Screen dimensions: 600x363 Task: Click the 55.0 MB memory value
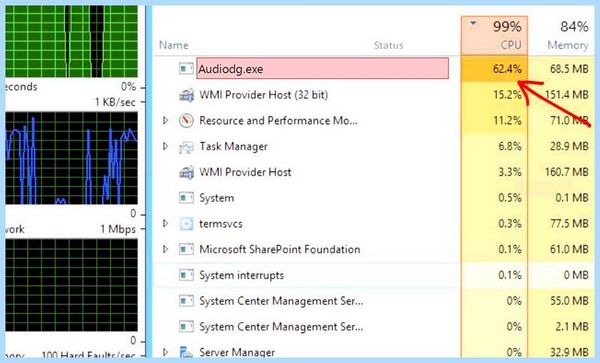click(x=569, y=301)
